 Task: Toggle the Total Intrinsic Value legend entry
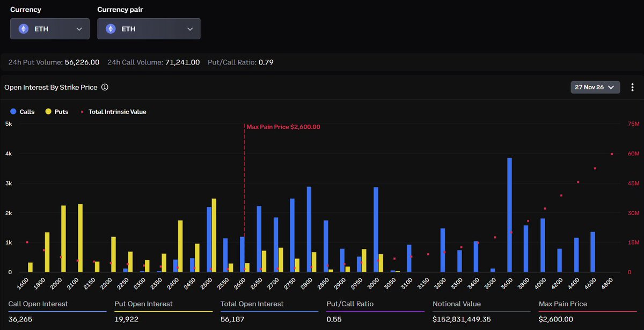[113, 112]
